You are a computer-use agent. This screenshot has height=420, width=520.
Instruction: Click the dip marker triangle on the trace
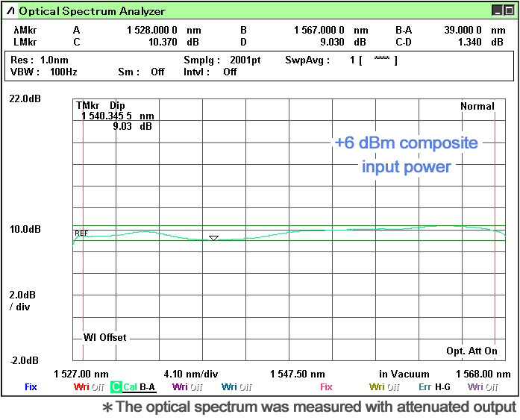[213, 238]
